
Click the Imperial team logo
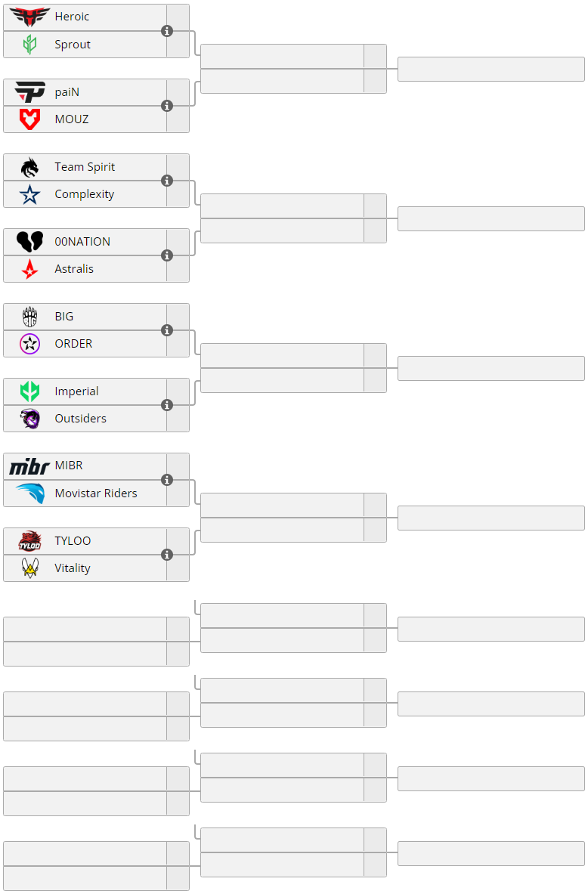point(29,391)
